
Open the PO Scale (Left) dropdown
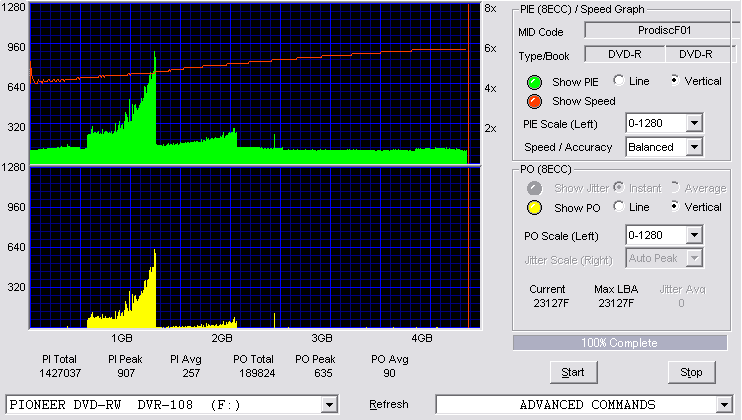coord(694,235)
